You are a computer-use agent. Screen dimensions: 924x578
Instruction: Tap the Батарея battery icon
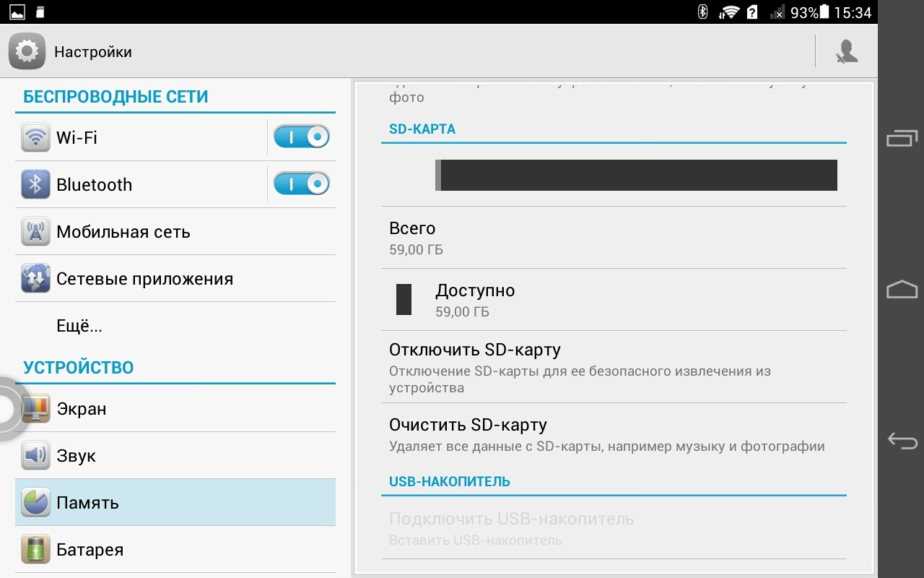click(x=35, y=550)
